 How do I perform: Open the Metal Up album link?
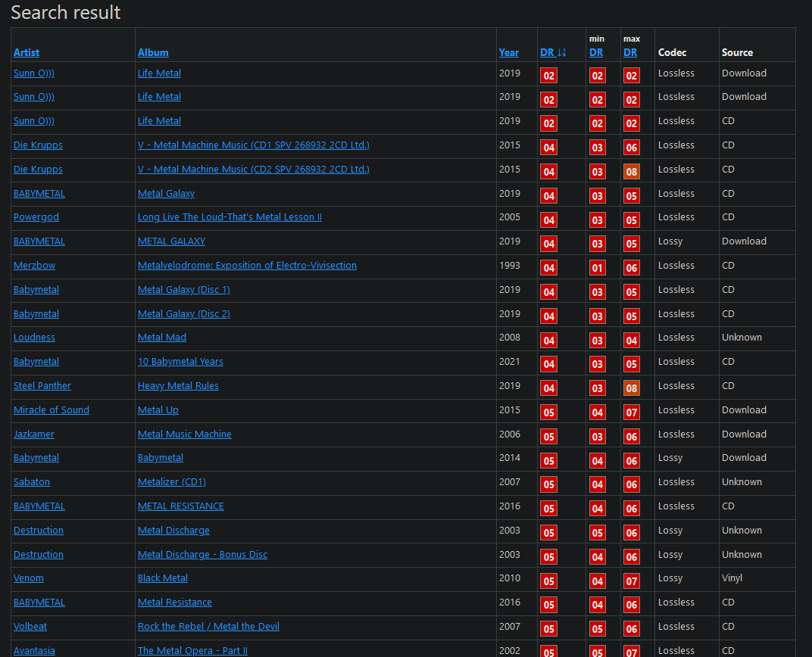(x=158, y=409)
